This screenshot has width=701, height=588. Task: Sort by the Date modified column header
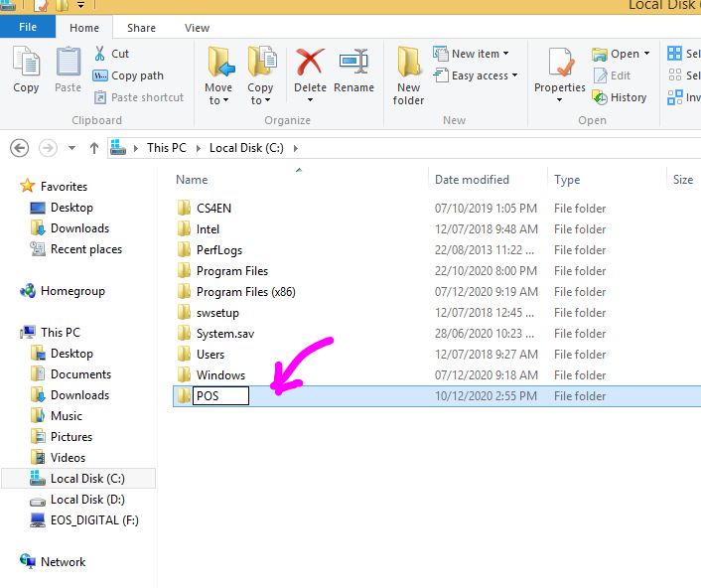(x=472, y=180)
